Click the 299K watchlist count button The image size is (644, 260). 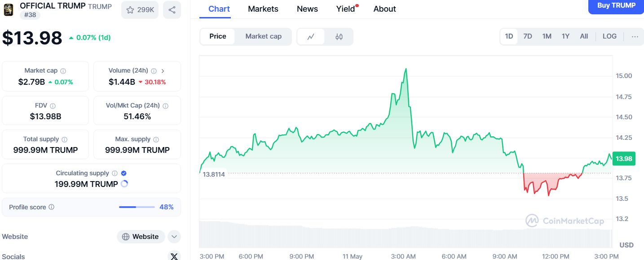click(x=140, y=10)
